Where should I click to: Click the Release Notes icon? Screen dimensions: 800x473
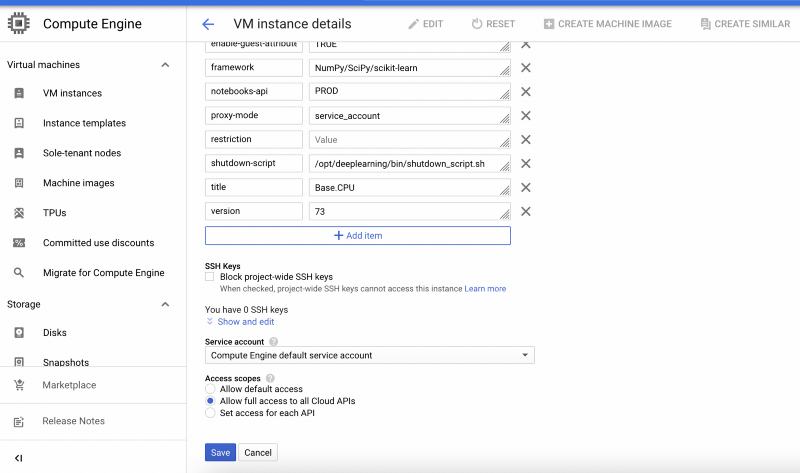click(19, 421)
